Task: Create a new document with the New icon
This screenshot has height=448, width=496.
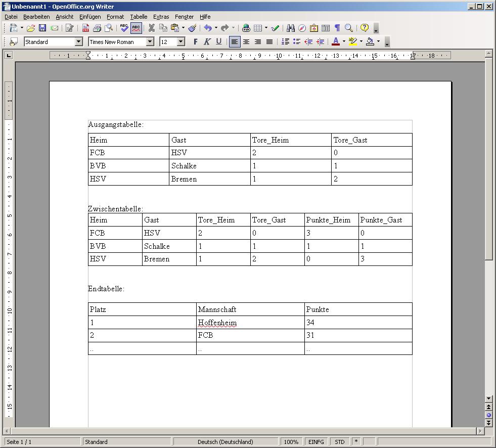Action: (x=13, y=28)
